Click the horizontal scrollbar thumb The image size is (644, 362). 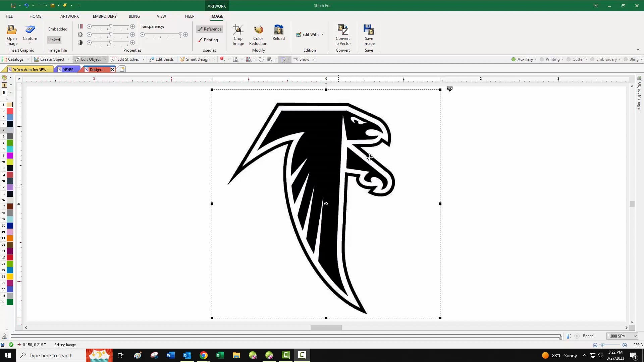pyautogui.click(x=326, y=328)
